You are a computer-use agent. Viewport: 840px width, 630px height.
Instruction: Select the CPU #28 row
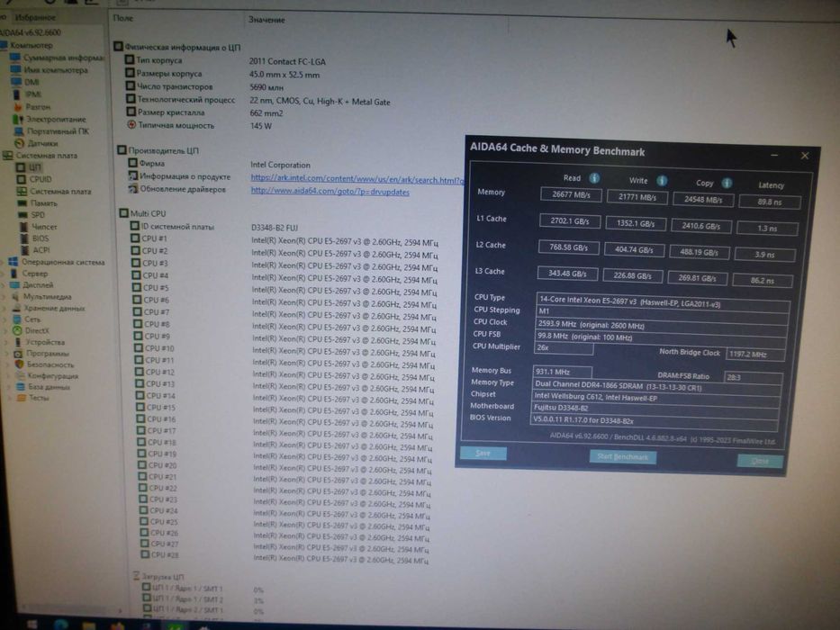(285, 556)
